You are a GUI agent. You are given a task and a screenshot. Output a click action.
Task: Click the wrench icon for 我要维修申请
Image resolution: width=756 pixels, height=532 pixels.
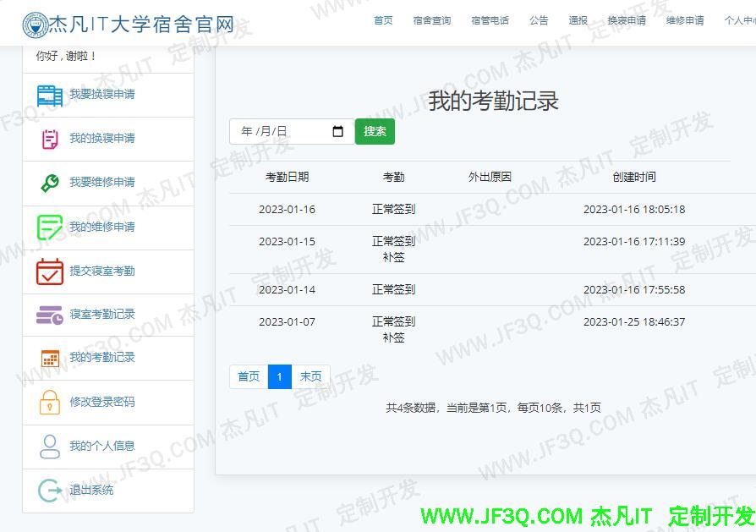[x=49, y=183]
